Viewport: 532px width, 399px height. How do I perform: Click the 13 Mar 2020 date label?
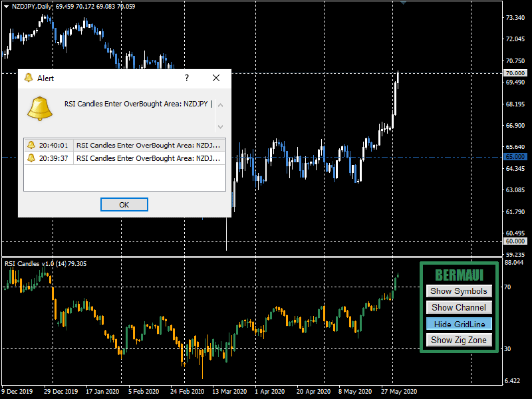[x=229, y=391]
